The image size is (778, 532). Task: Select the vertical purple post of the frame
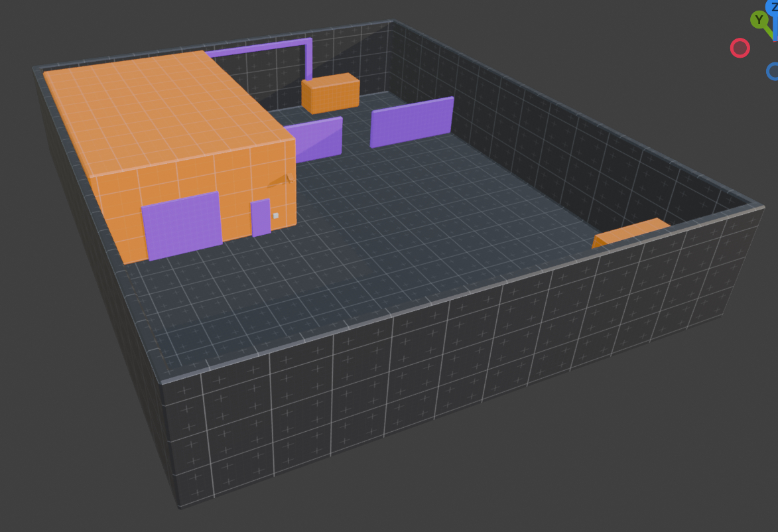308,58
